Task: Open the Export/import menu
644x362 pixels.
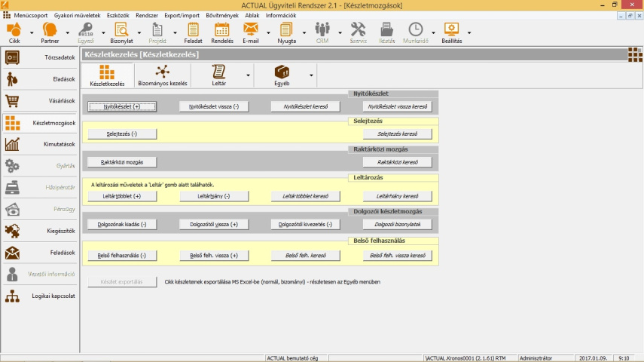Action: click(182, 15)
